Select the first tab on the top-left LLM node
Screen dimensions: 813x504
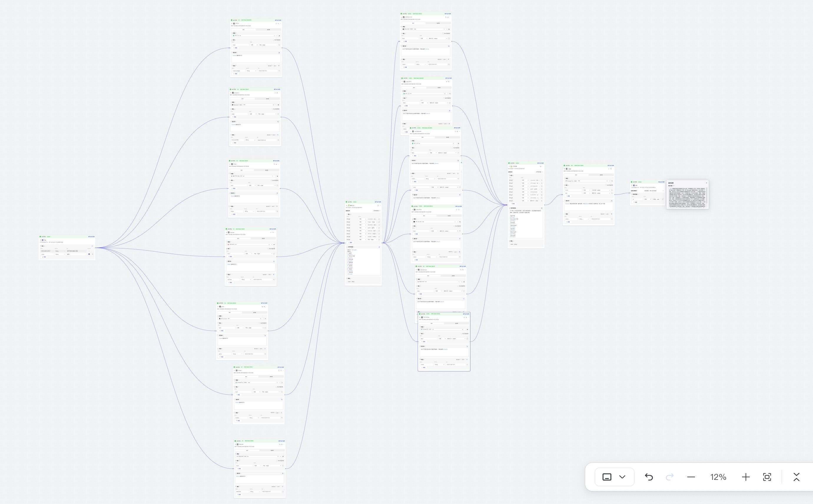243,30
